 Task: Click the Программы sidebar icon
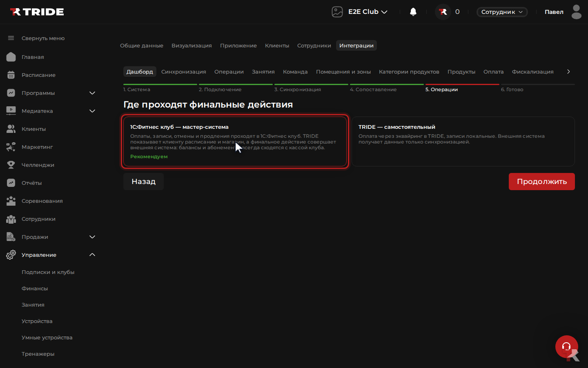(x=11, y=93)
